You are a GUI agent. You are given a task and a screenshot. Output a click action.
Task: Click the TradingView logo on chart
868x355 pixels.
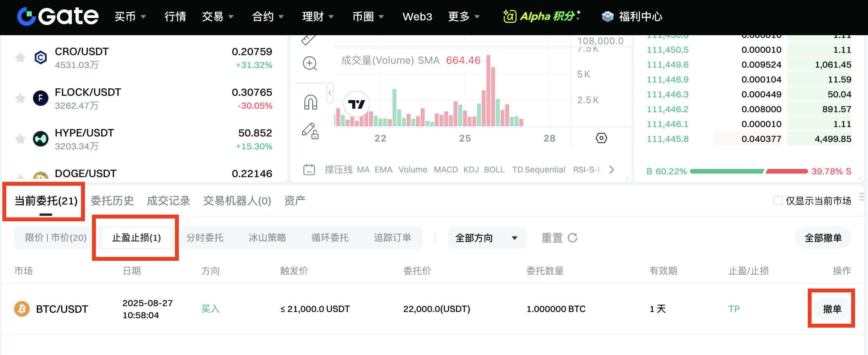356,104
